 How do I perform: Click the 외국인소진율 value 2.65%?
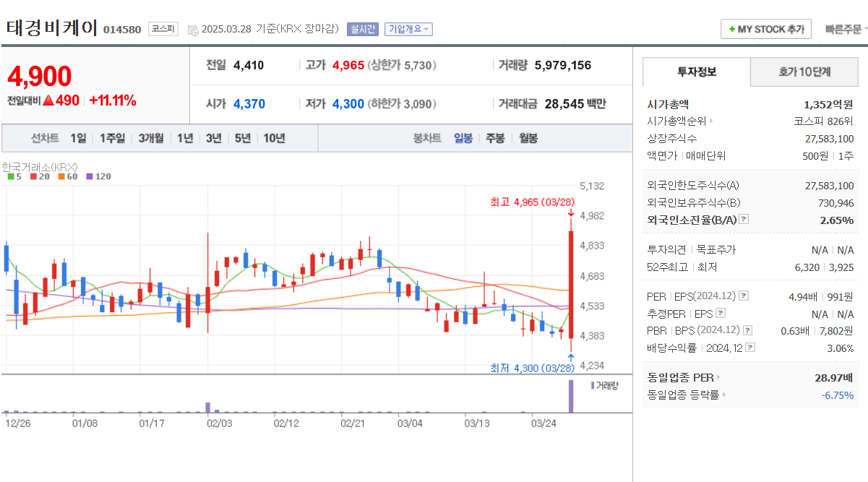click(x=837, y=220)
